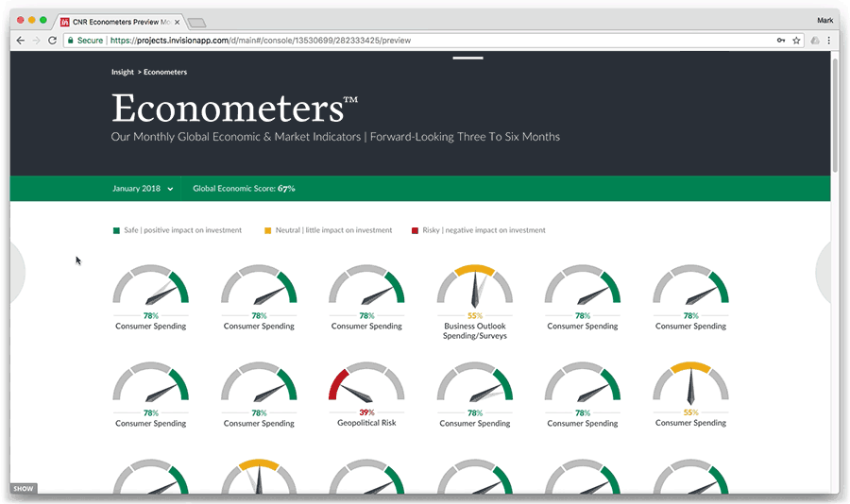Screen dimensions: 850x504
Task: Switch to the CNR Econometers Preview tab
Action: pos(119,22)
